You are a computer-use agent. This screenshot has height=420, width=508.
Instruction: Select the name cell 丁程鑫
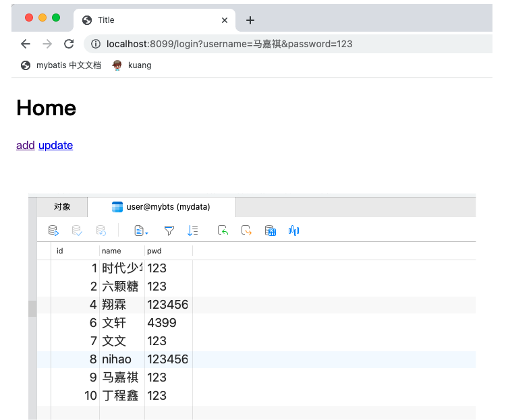coord(122,396)
